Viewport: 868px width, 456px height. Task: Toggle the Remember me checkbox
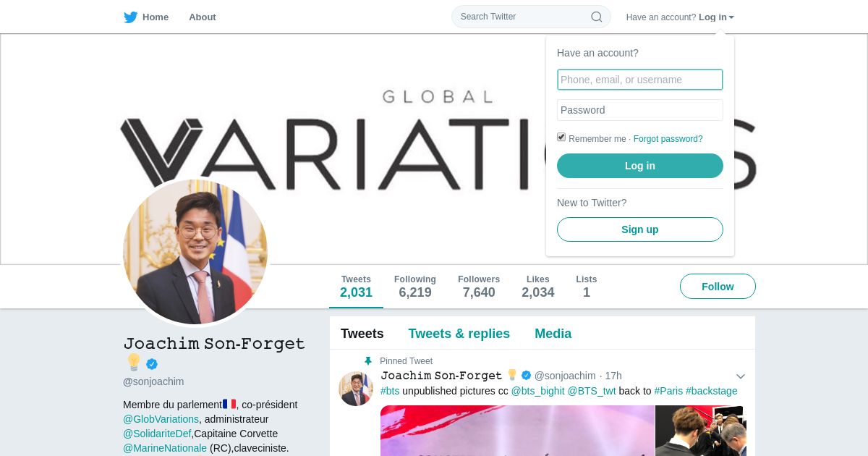561,137
